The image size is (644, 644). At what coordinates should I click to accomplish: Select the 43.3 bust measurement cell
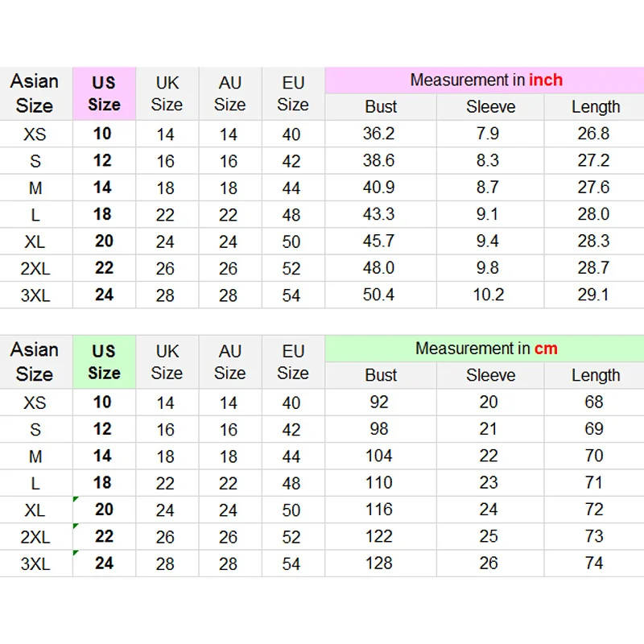pyautogui.click(x=378, y=214)
